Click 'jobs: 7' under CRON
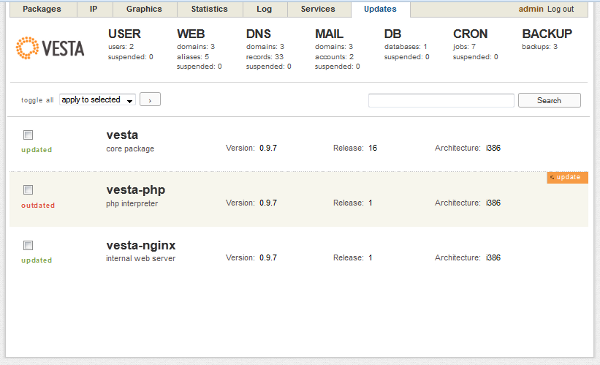The width and height of the screenshot is (600, 365). 464,47
